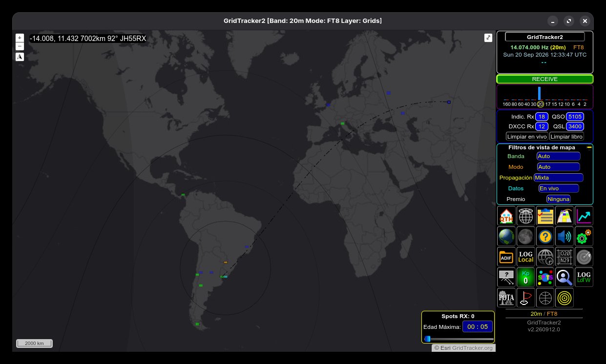Click the Indic. Rx count 18
The height and width of the screenshot is (364, 606).
(x=542, y=117)
